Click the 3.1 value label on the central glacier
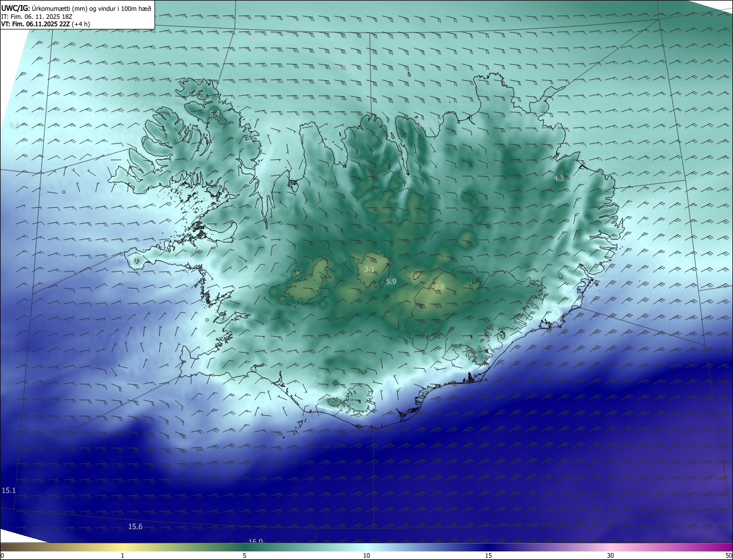The image size is (733, 560). coord(369,269)
